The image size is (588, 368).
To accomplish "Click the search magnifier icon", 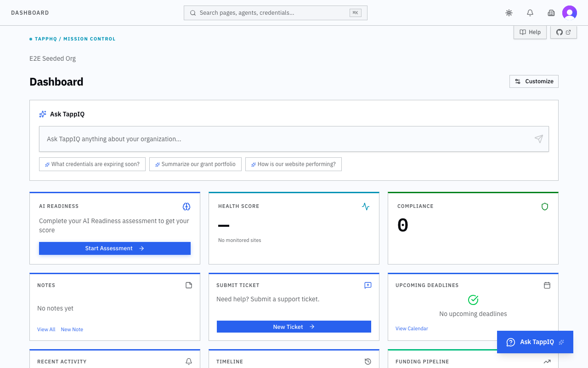I will pyautogui.click(x=193, y=13).
